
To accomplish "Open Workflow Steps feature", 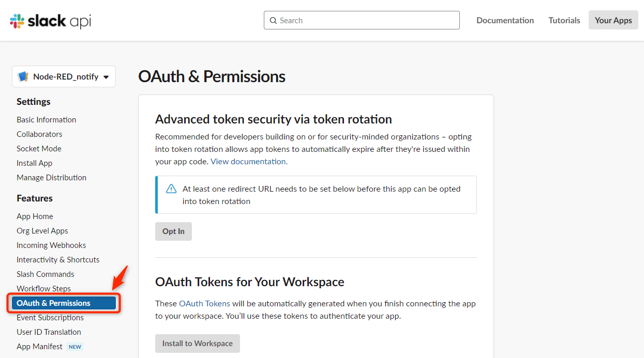I will pos(43,288).
